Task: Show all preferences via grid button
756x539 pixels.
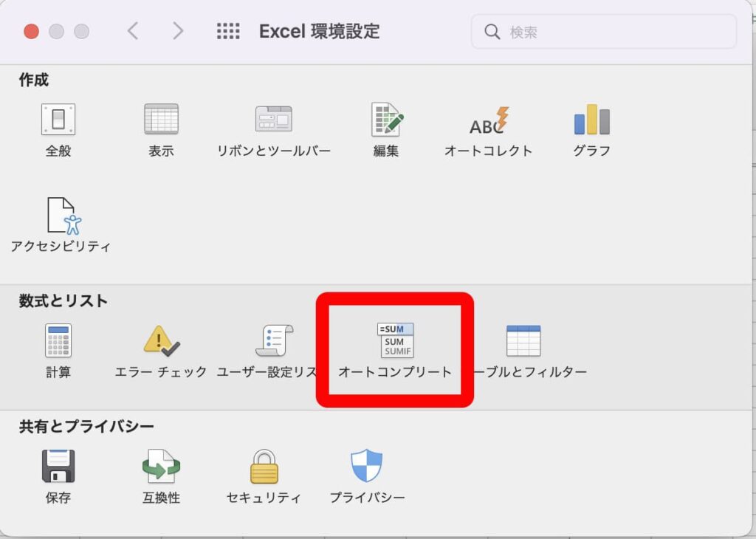Action: coord(228,31)
